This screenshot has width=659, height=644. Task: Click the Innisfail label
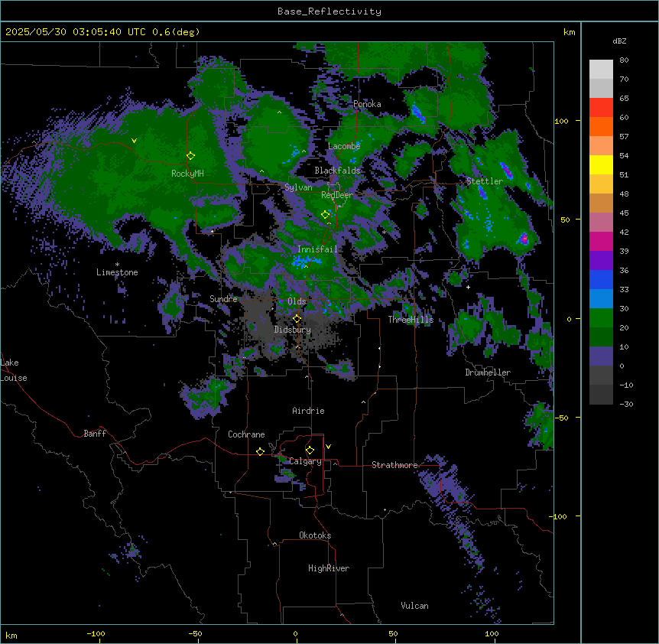[317, 249]
